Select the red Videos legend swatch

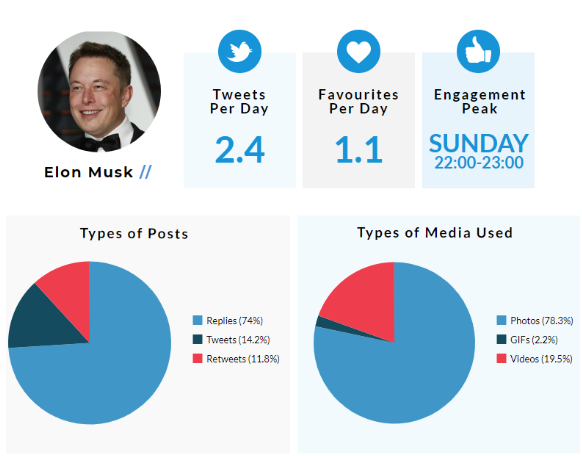point(501,358)
